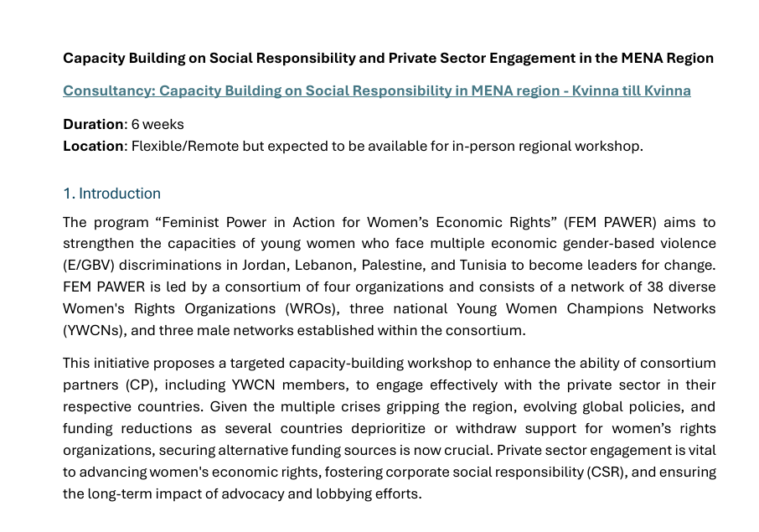Click "corporate social responsibility (CSR)" text
Image resolution: width=759 pixels, height=532 pixels.
pyautogui.click(x=504, y=472)
